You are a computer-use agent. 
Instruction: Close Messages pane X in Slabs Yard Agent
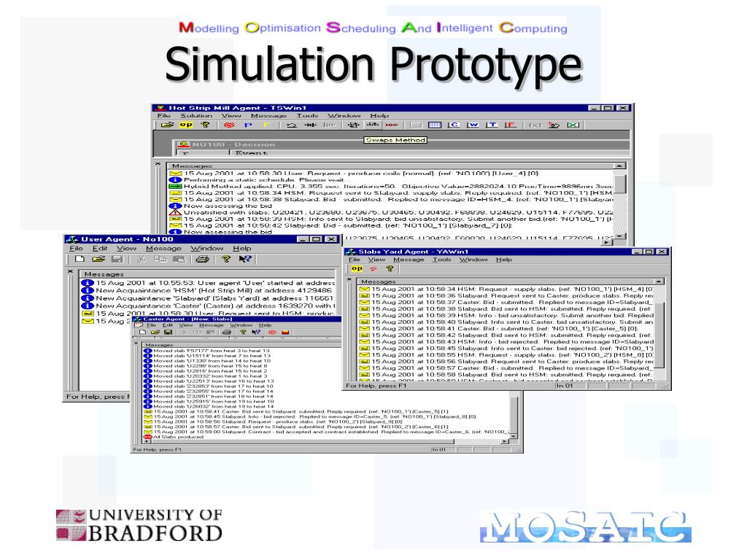coord(349,279)
